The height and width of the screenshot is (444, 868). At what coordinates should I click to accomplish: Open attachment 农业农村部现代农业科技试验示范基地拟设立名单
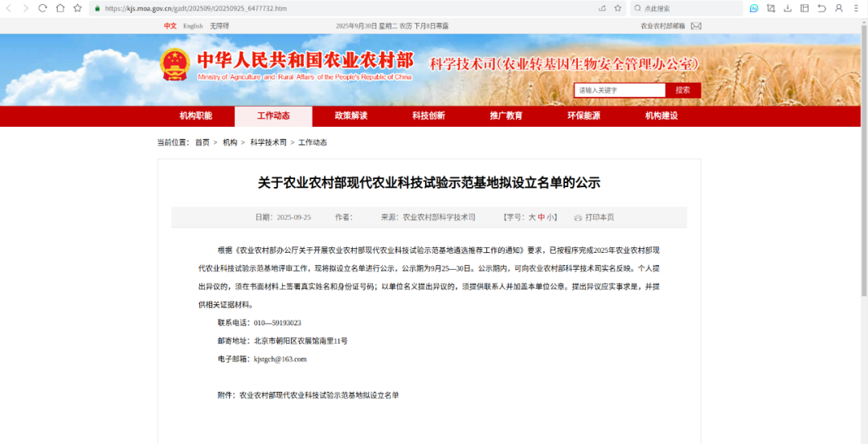(x=319, y=396)
